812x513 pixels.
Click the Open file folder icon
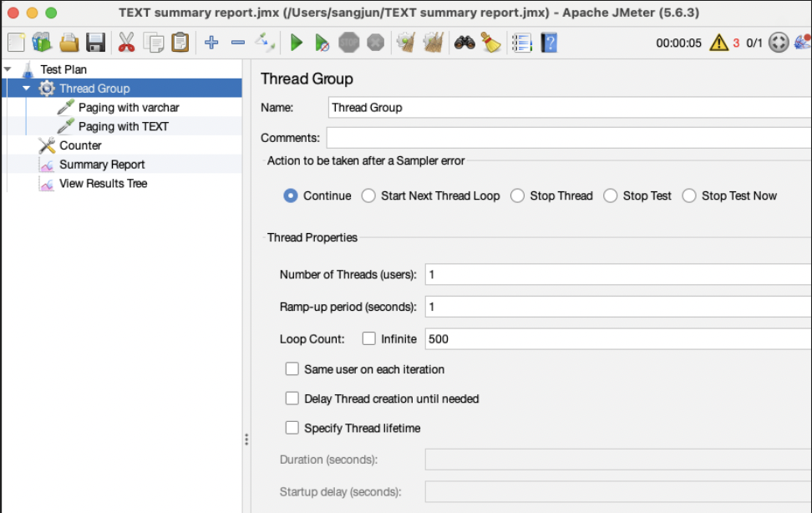[69, 43]
